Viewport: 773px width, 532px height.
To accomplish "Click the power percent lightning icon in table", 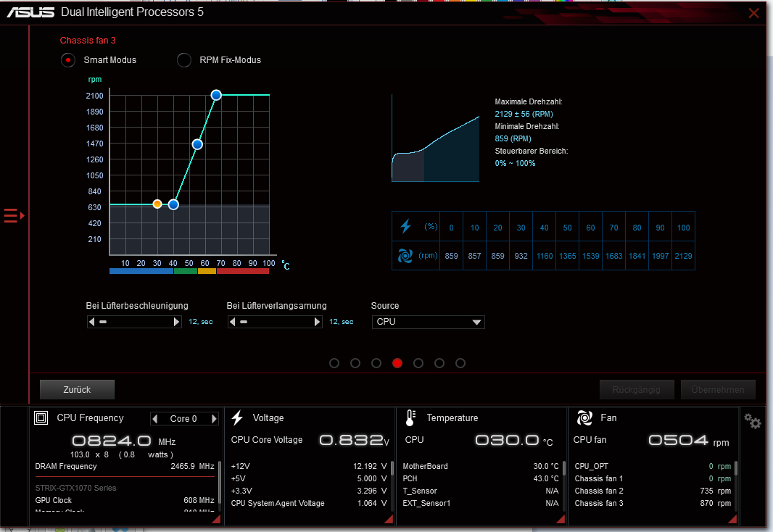I will (406, 226).
